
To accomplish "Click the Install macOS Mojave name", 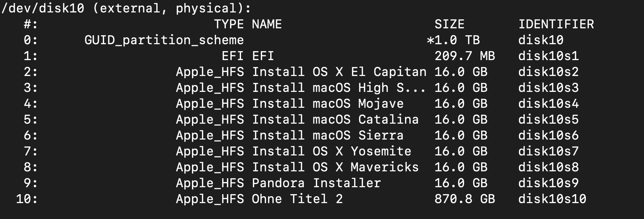I will pyautogui.click(x=328, y=104).
